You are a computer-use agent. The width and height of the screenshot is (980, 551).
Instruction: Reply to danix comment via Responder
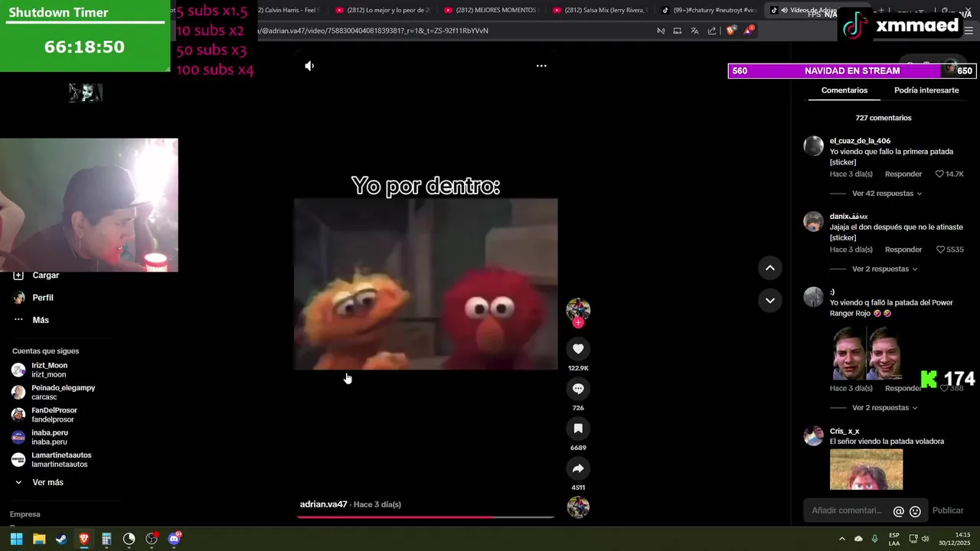pos(903,249)
